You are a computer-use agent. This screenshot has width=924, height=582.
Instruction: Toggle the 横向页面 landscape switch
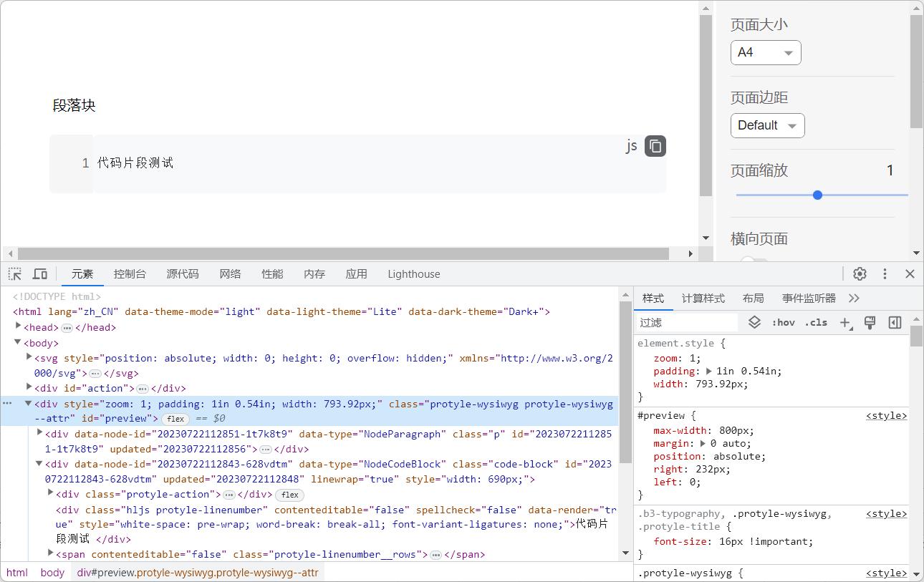754,262
